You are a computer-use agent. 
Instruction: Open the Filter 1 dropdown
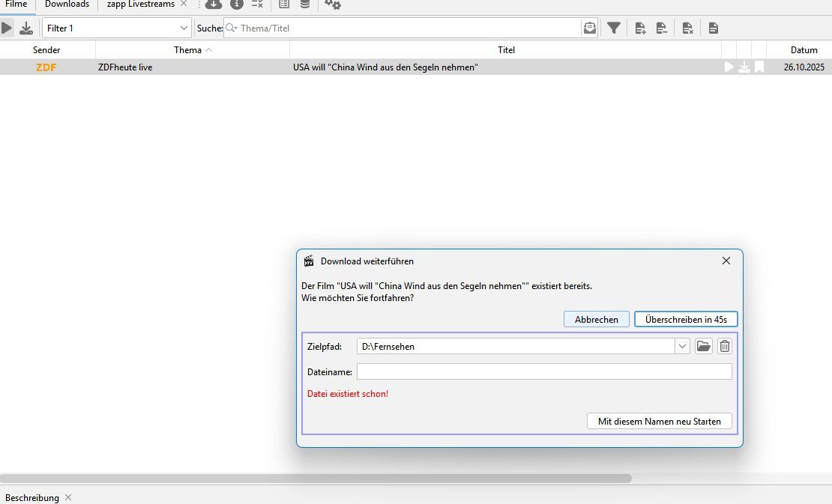pyautogui.click(x=117, y=28)
